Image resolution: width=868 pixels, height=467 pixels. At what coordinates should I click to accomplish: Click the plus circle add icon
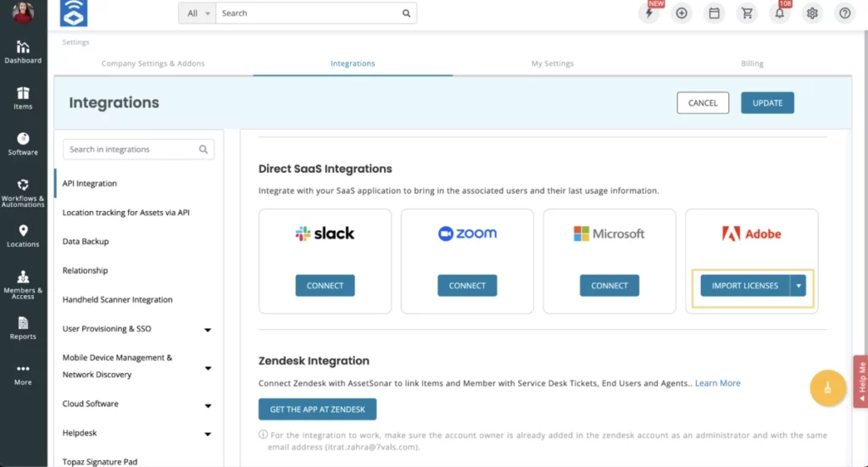[682, 13]
